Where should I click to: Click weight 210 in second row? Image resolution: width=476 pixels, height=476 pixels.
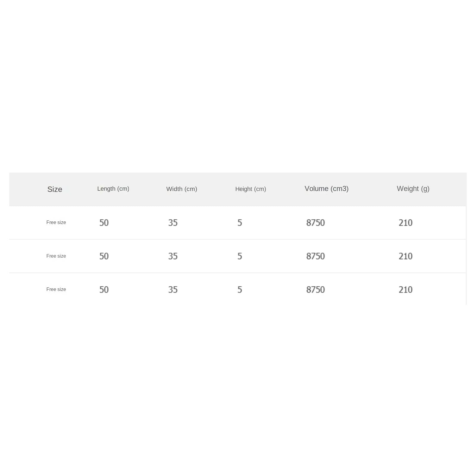pos(405,256)
